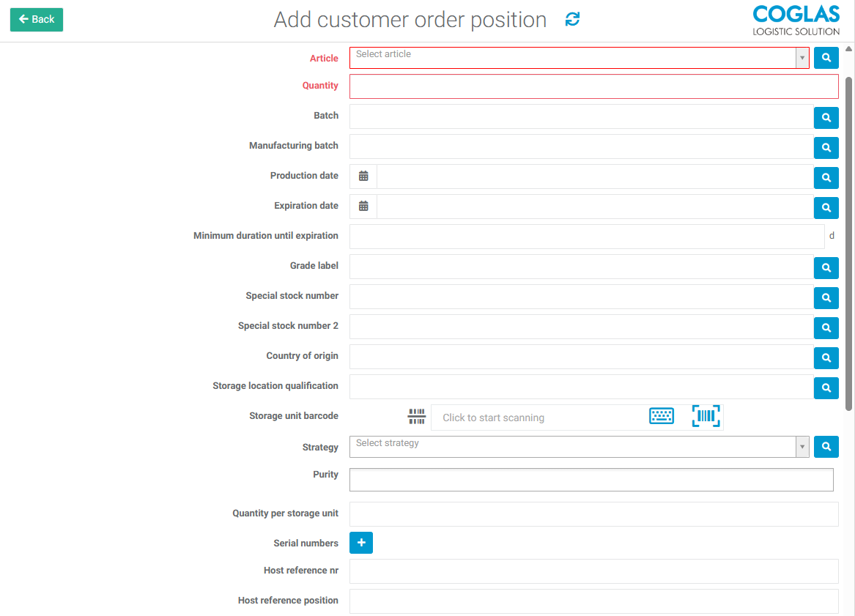The height and width of the screenshot is (616, 855).
Task: Click the Production date calendar icon
Action: (363, 177)
